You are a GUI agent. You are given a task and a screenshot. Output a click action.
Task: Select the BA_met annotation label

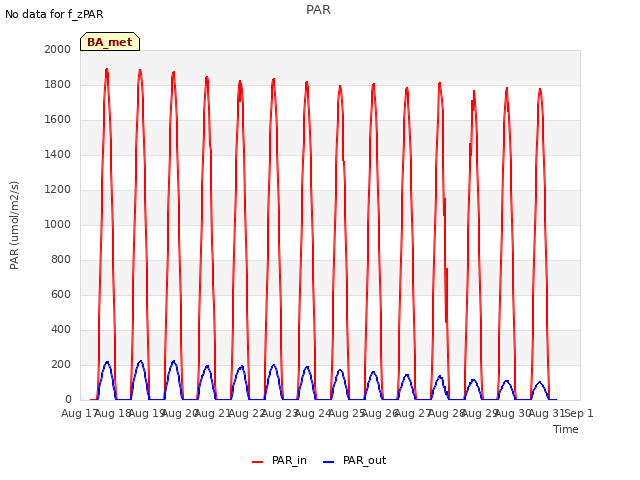point(110,42)
